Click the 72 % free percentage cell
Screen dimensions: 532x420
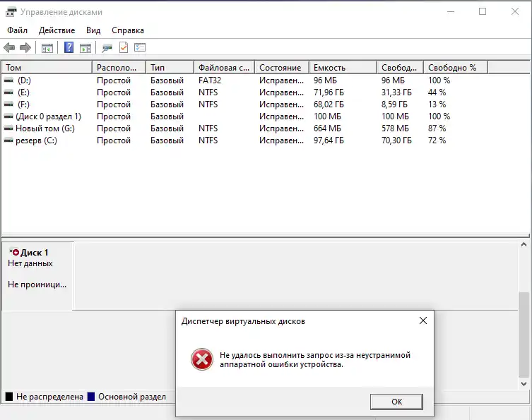(x=437, y=140)
